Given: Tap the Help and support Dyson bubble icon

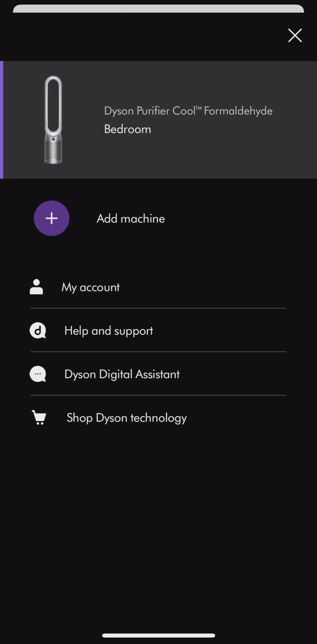Looking at the screenshot, I should [x=38, y=331].
